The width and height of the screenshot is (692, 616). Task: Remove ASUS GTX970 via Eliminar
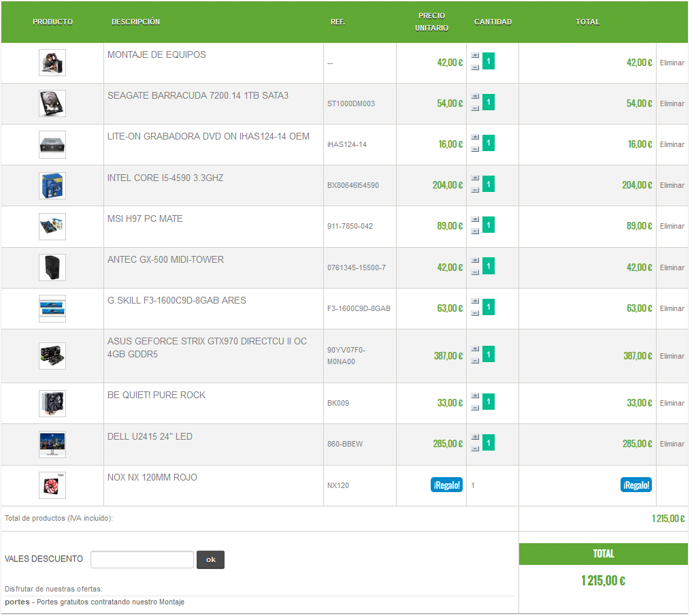(x=674, y=357)
